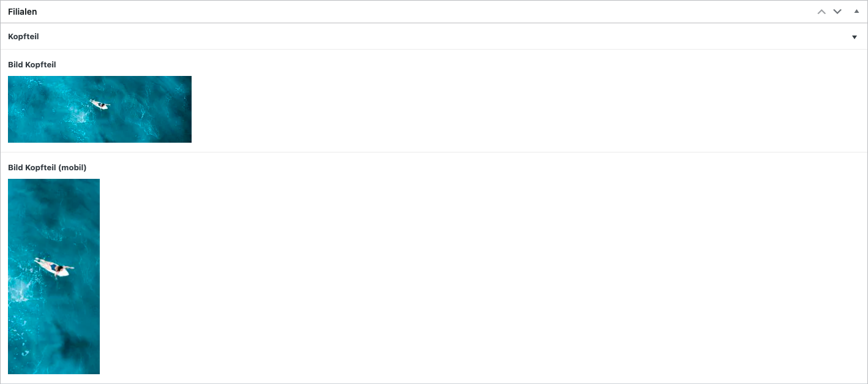This screenshot has width=868, height=384.
Task: Click the right end of the wide header image
Action: [x=186, y=109]
